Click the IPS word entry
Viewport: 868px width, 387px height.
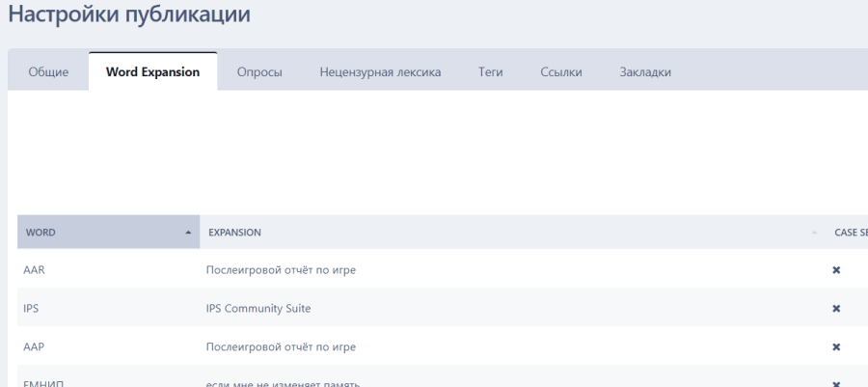[x=31, y=309]
